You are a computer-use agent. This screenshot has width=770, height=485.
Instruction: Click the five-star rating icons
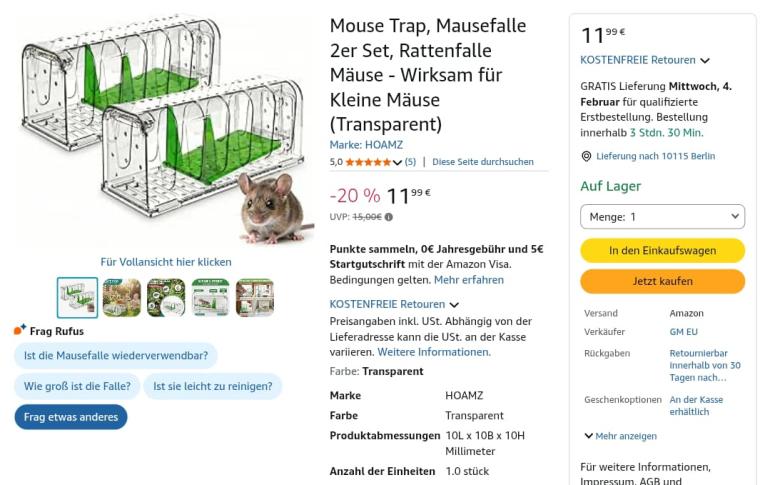click(x=368, y=162)
